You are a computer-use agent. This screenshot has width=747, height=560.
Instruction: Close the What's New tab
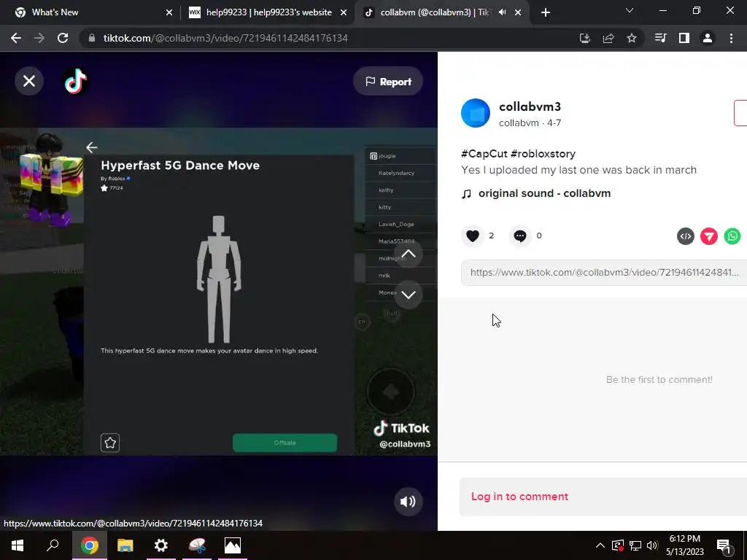[x=169, y=12]
